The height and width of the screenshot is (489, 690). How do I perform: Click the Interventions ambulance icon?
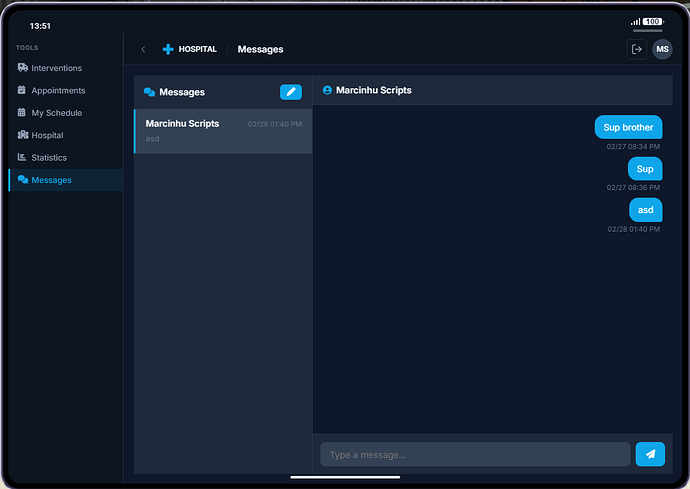[x=23, y=68]
